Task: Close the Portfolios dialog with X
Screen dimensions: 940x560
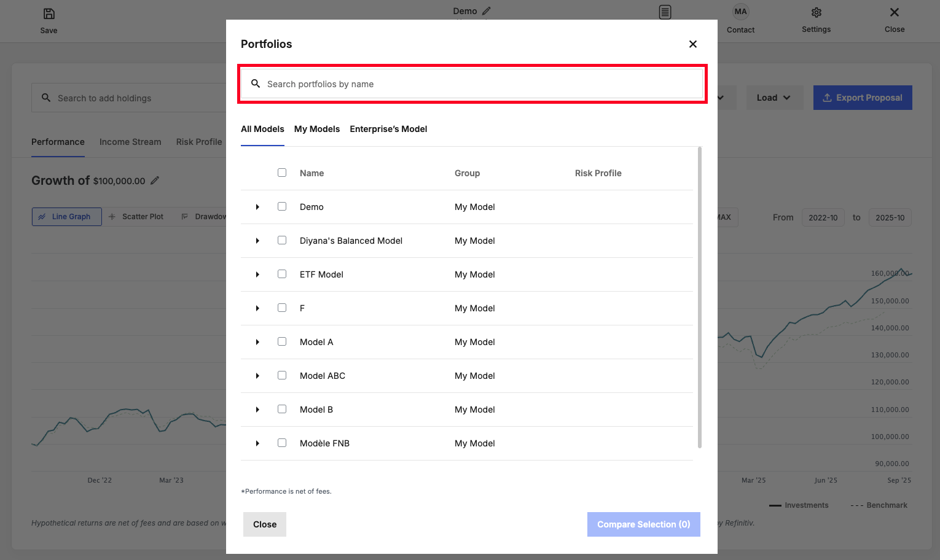Action: coord(693,44)
